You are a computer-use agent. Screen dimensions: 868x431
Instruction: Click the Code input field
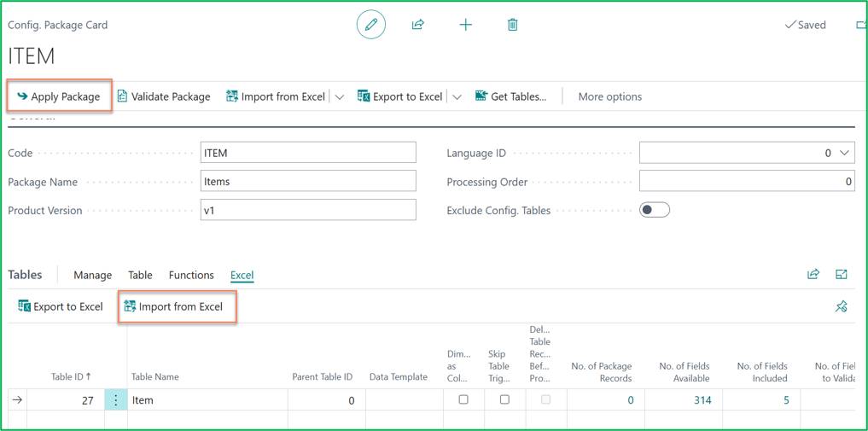(x=308, y=153)
